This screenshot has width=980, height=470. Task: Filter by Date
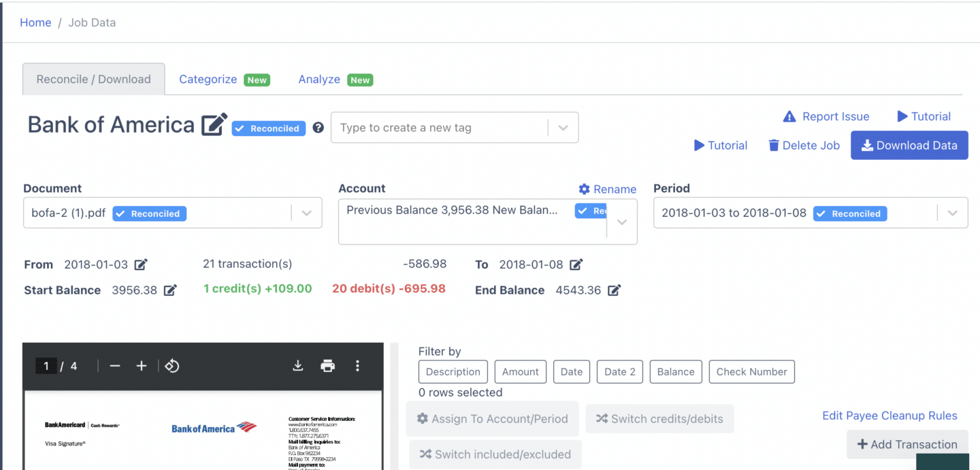pyautogui.click(x=572, y=372)
